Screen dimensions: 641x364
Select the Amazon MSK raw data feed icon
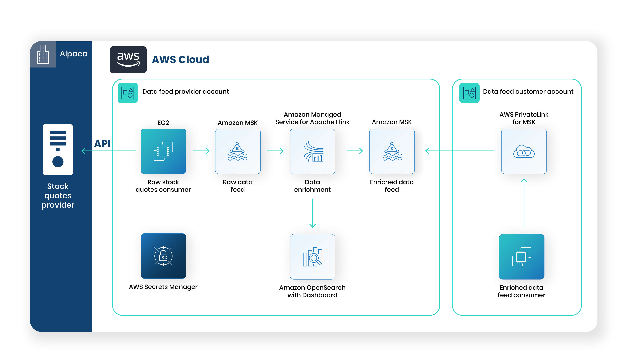[x=238, y=151]
